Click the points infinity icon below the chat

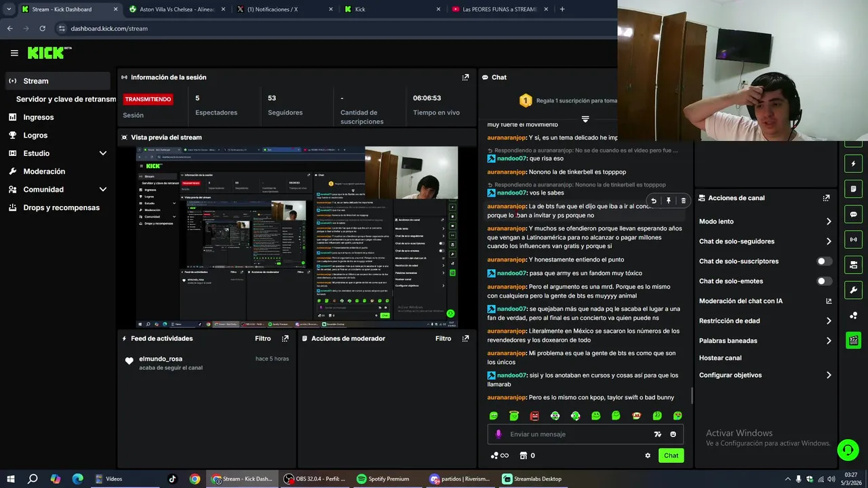(x=499, y=455)
